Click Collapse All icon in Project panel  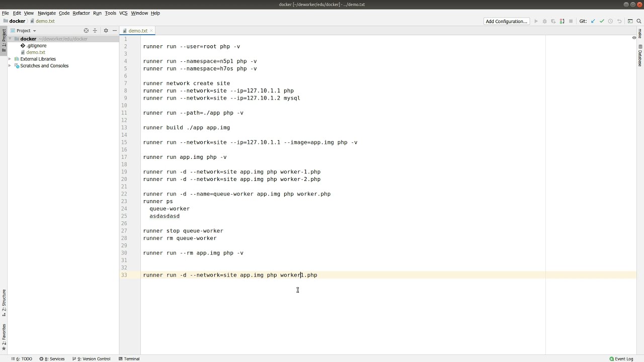coord(95,31)
